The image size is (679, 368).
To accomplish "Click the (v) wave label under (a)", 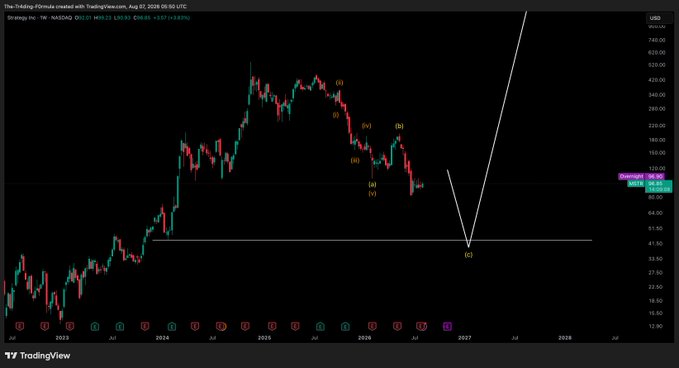I will pyautogui.click(x=372, y=194).
